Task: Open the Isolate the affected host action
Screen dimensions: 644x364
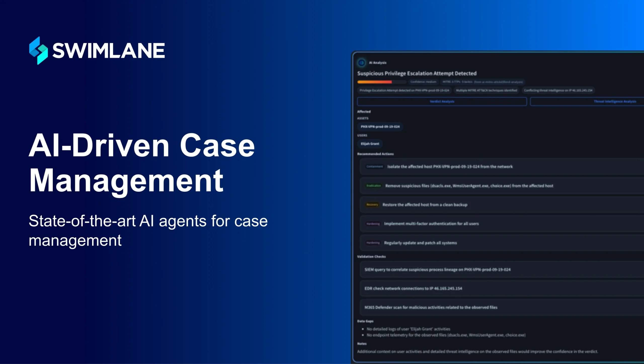Action: tap(450, 167)
